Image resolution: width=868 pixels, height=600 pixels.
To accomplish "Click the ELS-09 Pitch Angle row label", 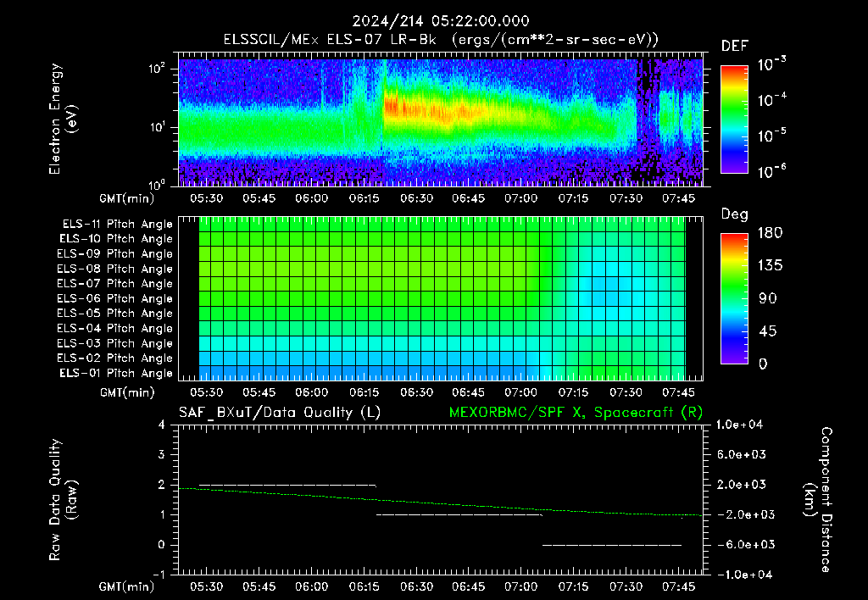I will click(x=114, y=254).
